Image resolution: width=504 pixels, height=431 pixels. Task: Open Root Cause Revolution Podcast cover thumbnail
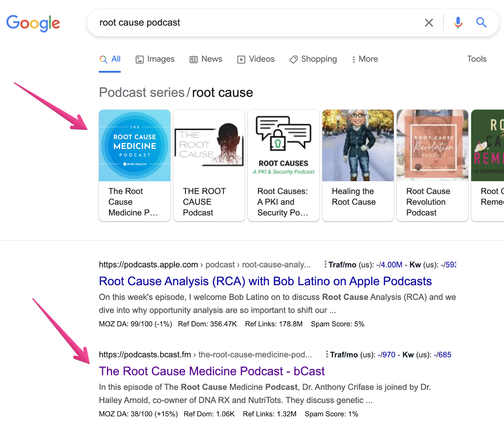click(432, 145)
